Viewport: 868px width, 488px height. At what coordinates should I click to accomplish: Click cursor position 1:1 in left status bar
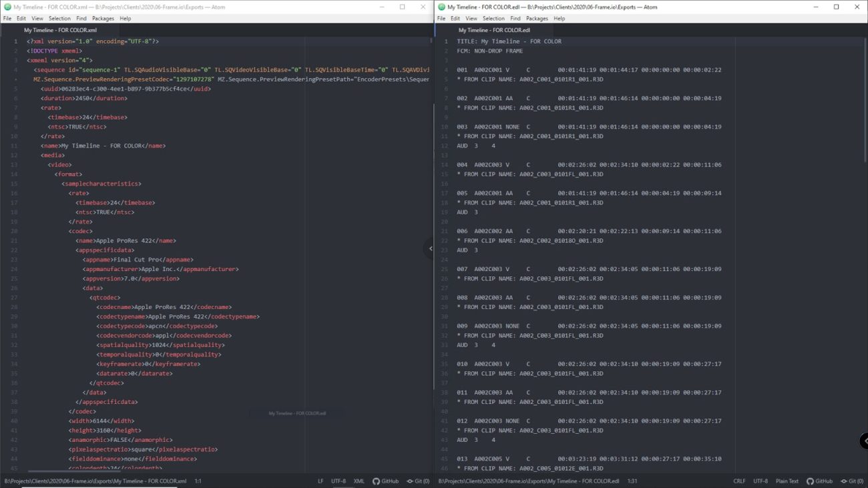[198, 481]
